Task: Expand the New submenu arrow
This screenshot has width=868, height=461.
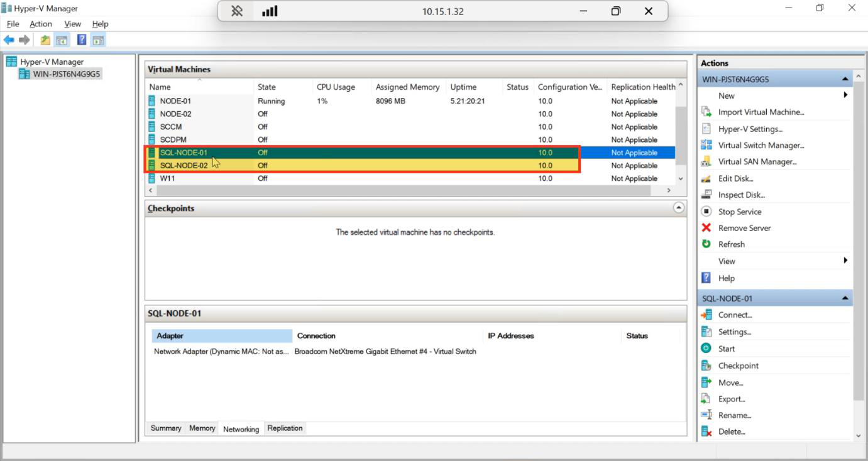Action: click(845, 95)
